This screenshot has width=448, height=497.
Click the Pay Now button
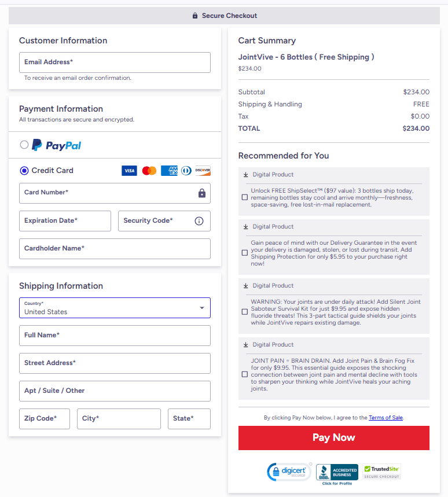pyautogui.click(x=333, y=437)
